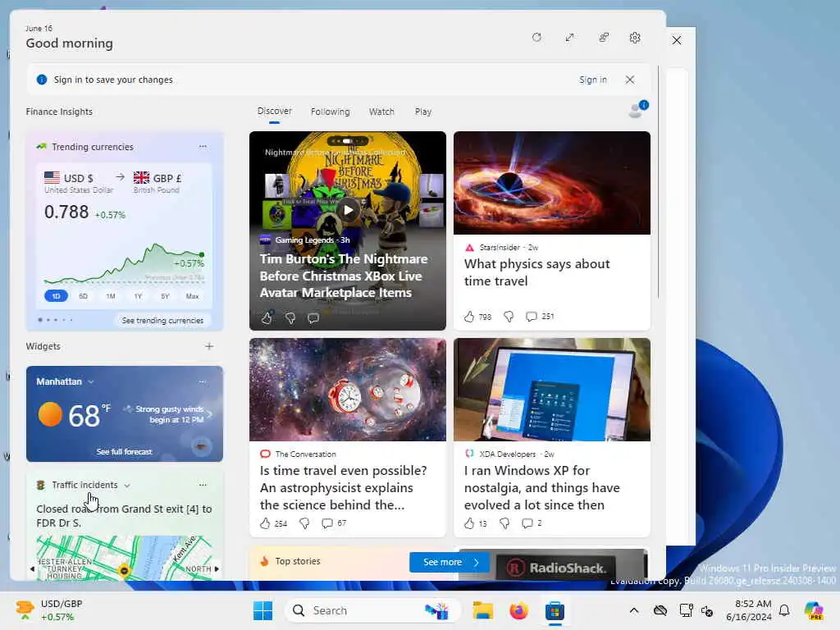The height and width of the screenshot is (630, 840).
Task: Dislike Is time travel even possible article
Action: pyautogui.click(x=304, y=523)
